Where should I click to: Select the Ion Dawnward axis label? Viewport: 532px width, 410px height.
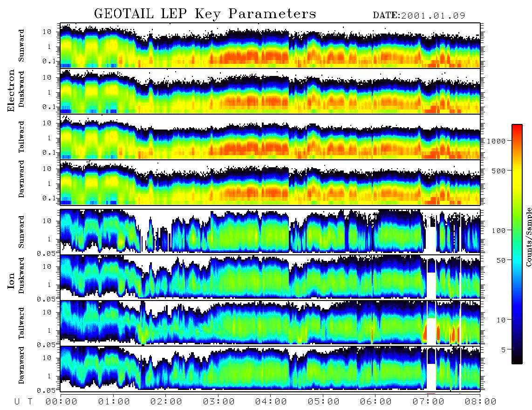coord(21,365)
